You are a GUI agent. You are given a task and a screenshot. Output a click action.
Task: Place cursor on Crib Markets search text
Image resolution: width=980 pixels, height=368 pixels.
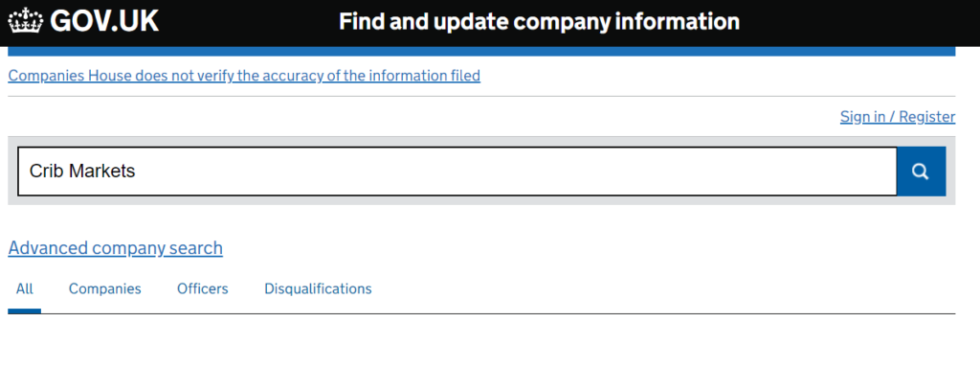tap(82, 172)
